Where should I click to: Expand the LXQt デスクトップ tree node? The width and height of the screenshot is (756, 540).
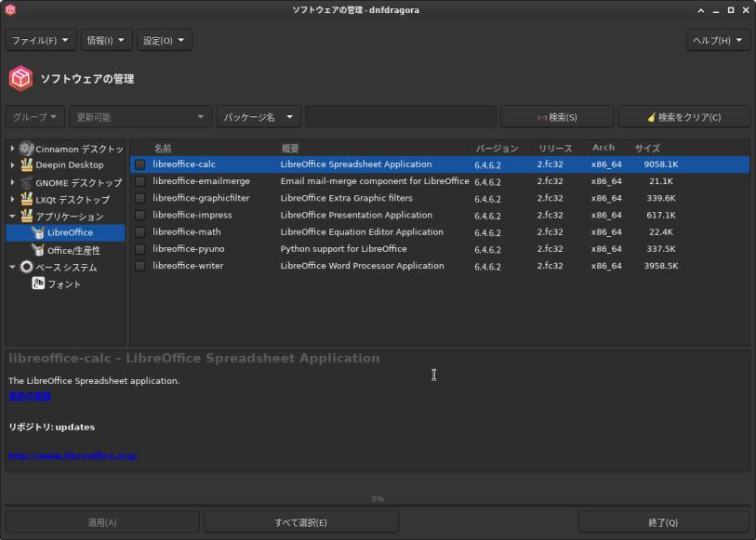click(x=12, y=199)
